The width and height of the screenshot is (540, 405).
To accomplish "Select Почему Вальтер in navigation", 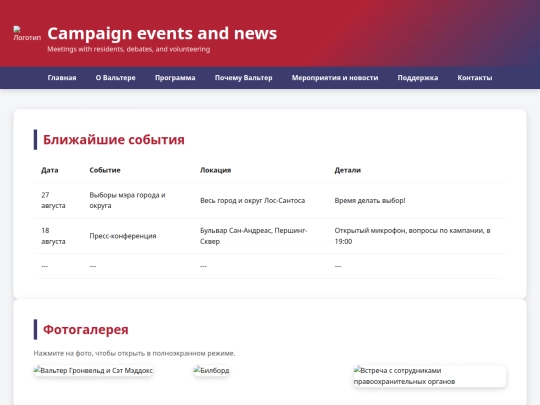I will 243,78.
